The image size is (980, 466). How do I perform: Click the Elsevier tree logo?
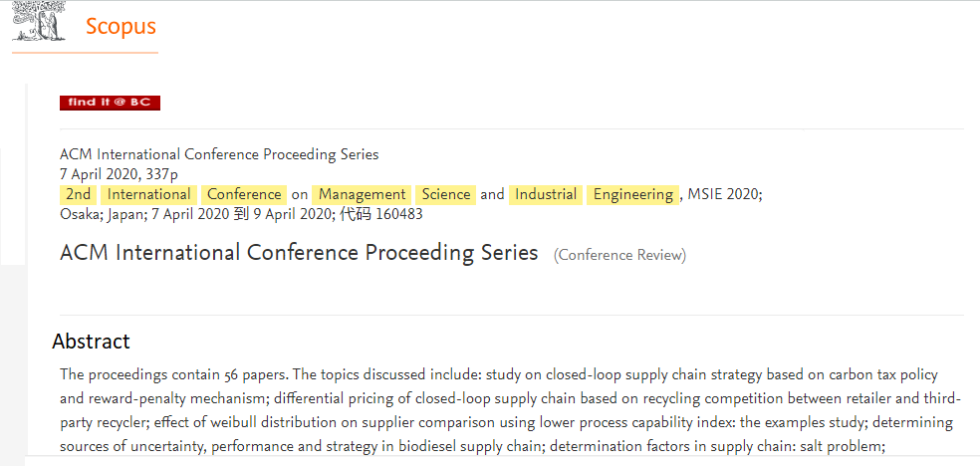(x=39, y=21)
